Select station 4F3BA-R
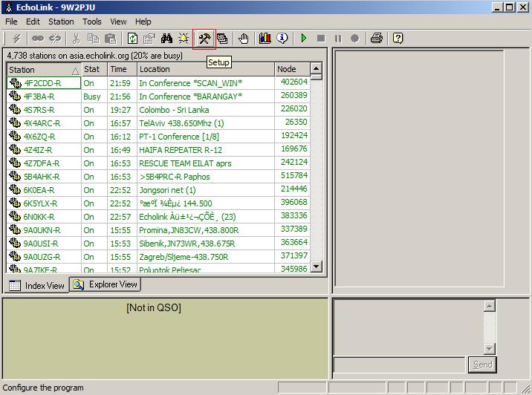532x395 pixels. 39,97
